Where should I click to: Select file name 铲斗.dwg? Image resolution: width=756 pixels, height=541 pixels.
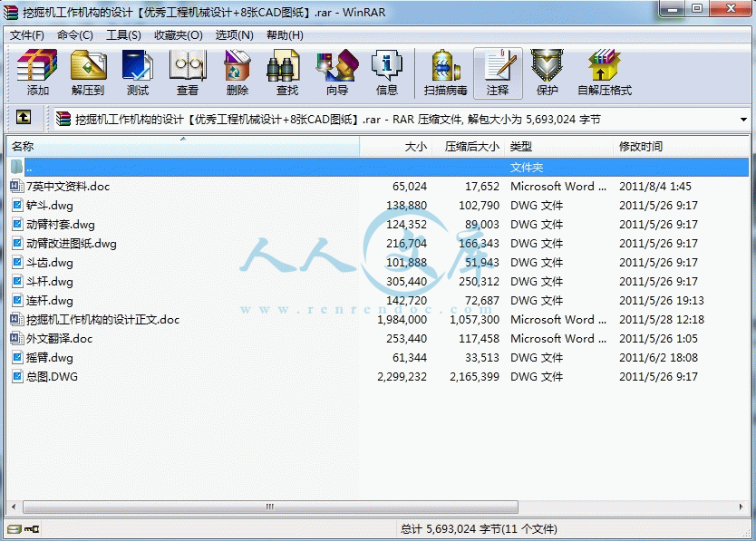pos(50,206)
